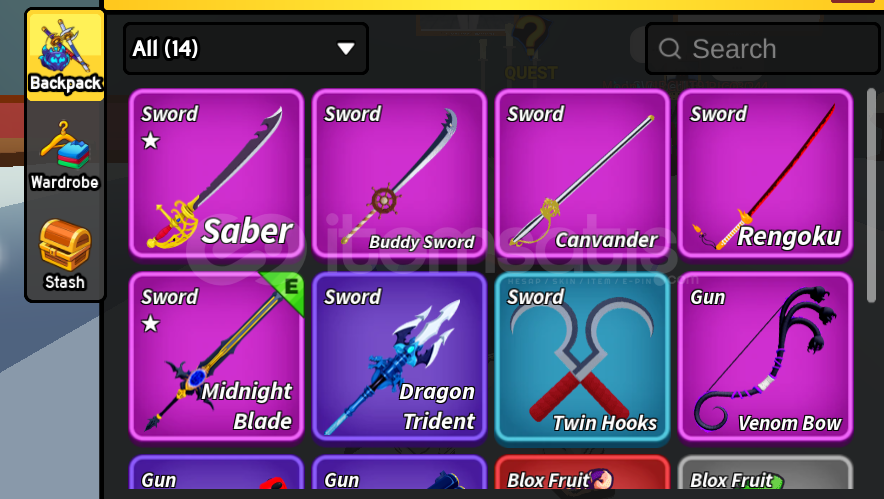The width and height of the screenshot is (884, 499).
Task: Click the star on Midnight Blade card
Action: point(151,324)
